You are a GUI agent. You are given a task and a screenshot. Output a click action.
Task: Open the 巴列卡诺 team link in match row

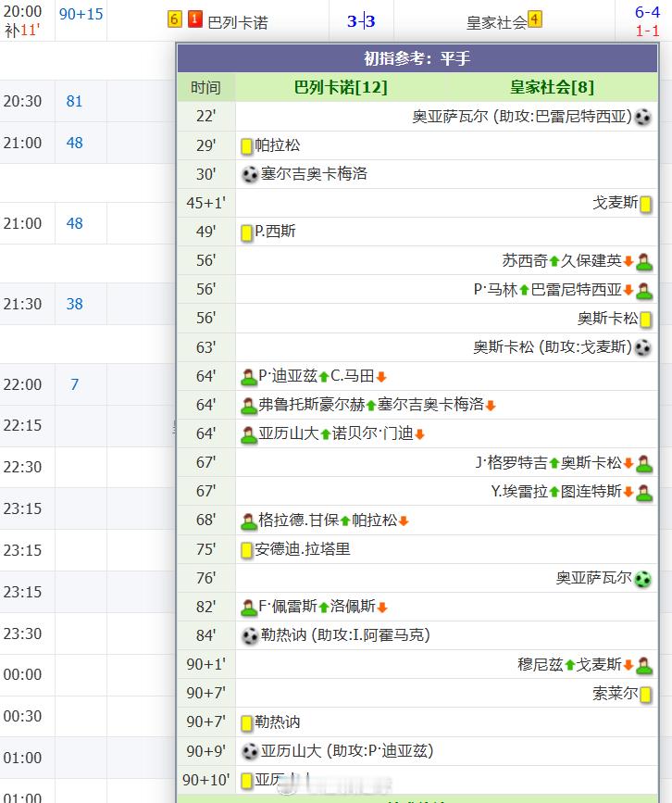(238, 22)
